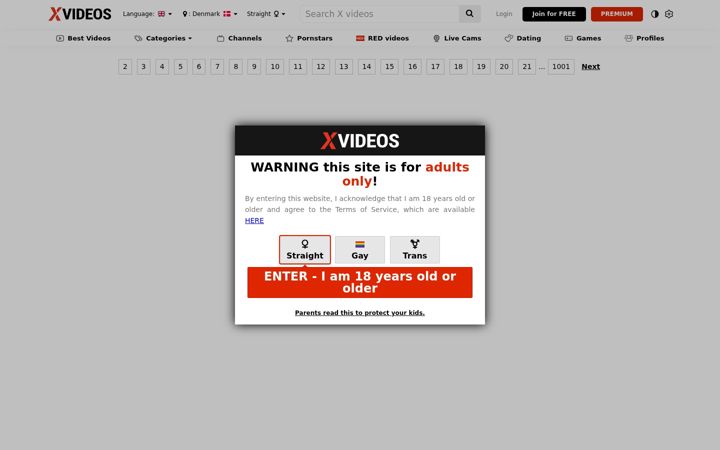Open the Games menu item
Image resolution: width=720 pixels, height=450 pixels.
tap(583, 38)
